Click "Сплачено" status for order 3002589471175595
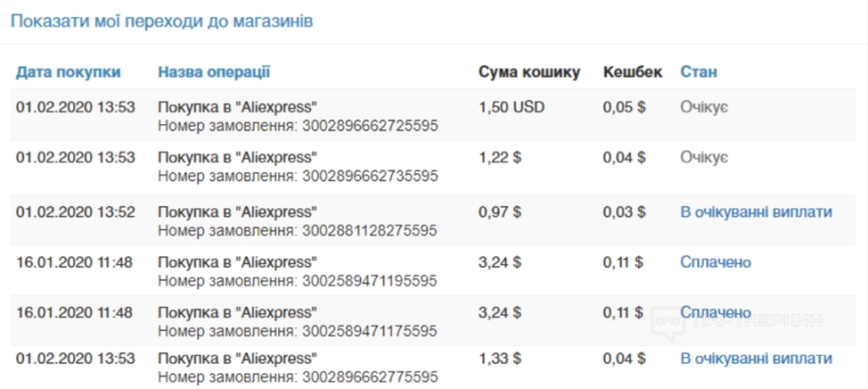This screenshot has height=389, width=868. (716, 312)
